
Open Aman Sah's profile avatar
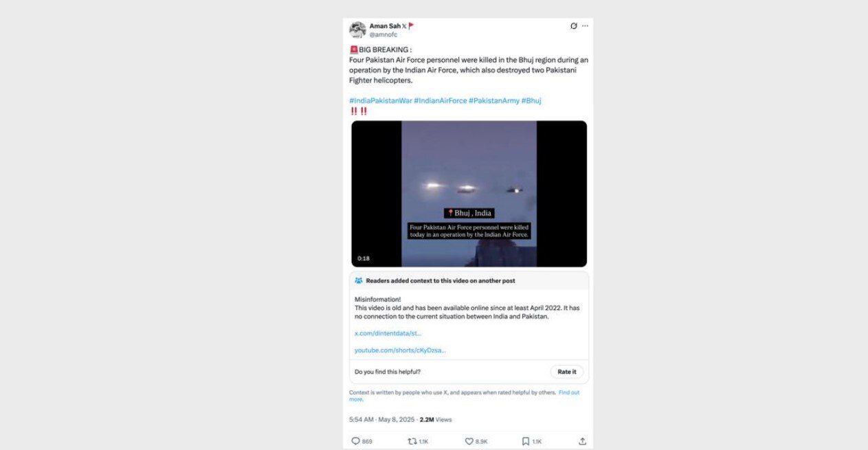[x=357, y=30]
